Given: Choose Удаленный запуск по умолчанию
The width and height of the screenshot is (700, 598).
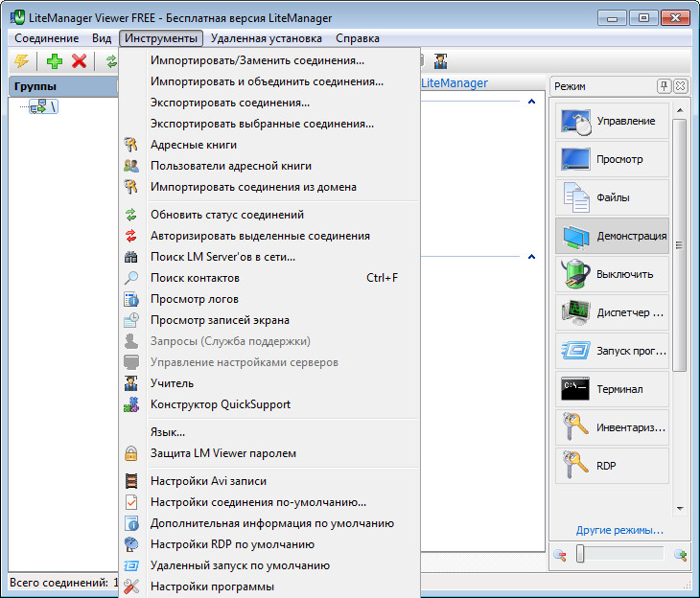Looking at the screenshot, I should [x=269, y=565].
